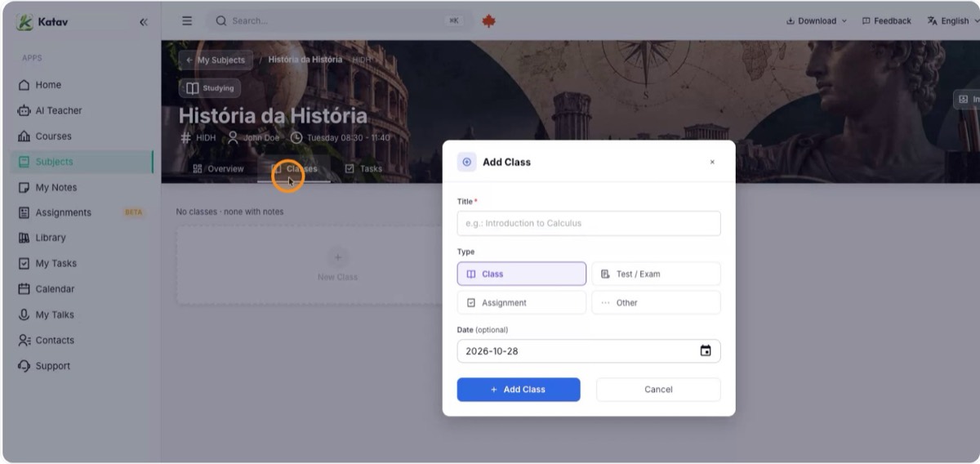Click the Studying status badge
Screen dimensions: 980x464
pyautogui.click(x=210, y=88)
